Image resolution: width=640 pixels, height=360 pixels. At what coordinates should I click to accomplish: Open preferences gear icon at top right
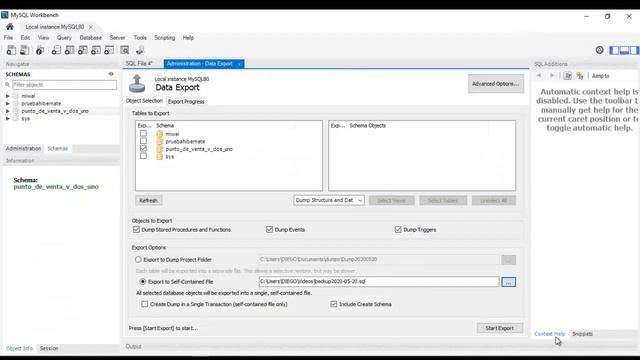point(600,50)
